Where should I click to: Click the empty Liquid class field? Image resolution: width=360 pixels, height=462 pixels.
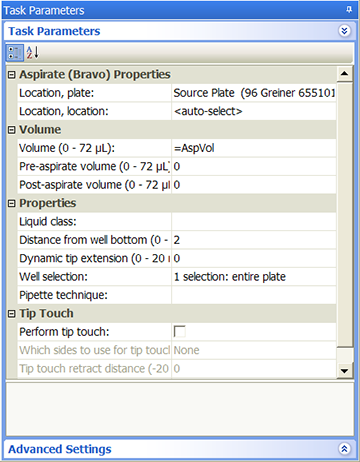click(254, 222)
